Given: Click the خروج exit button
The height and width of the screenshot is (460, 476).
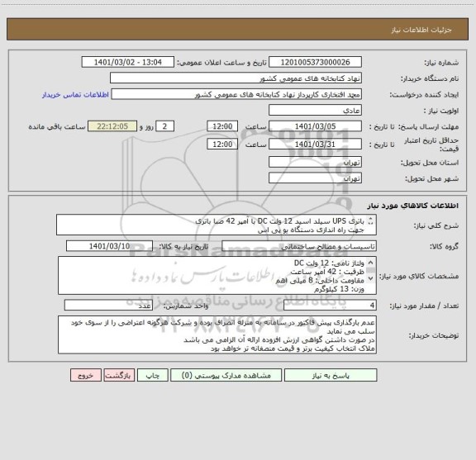Looking at the screenshot, I should pyautogui.click(x=86, y=375).
